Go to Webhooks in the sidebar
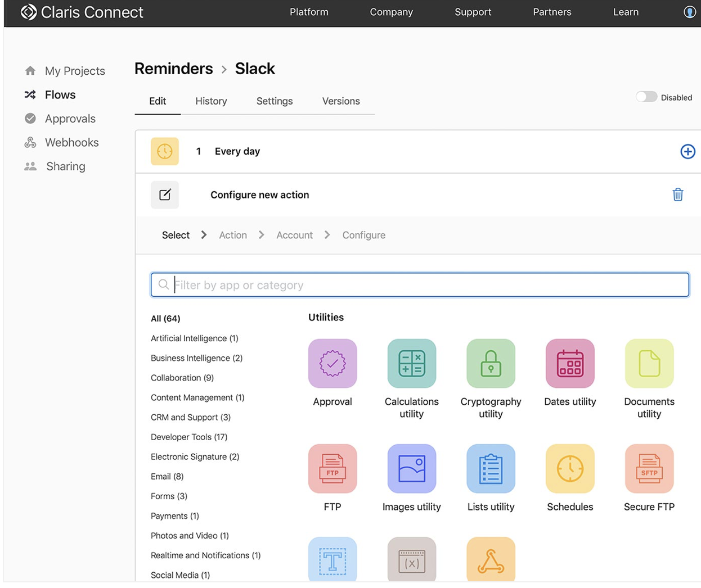Image resolution: width=701 pixels, height=588 pixels. click(x=71, y=143)
